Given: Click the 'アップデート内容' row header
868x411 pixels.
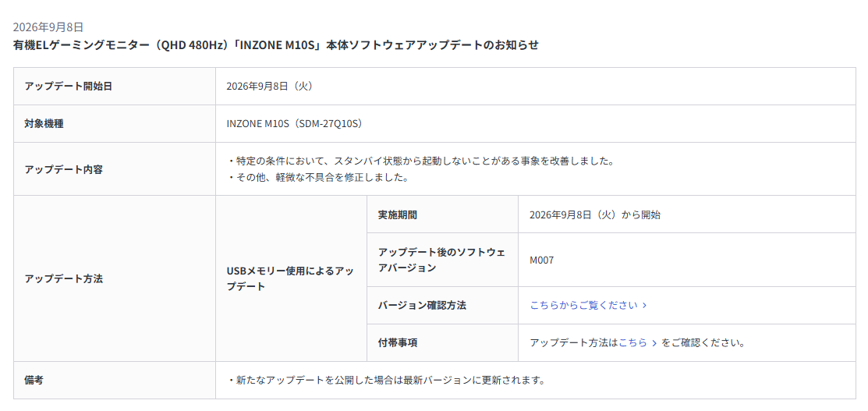Looking at the screenshot, I should pyautogui.click(x=115, y=169).
